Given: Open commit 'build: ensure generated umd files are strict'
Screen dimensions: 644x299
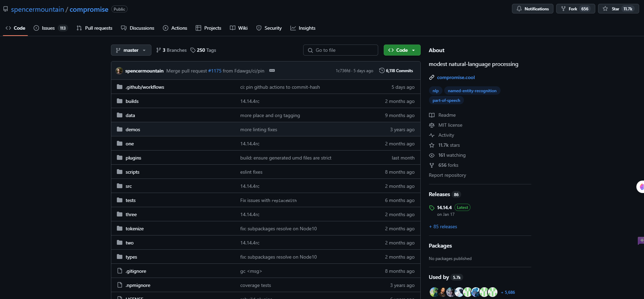Looking at the screenshot, I should point(286,158).
